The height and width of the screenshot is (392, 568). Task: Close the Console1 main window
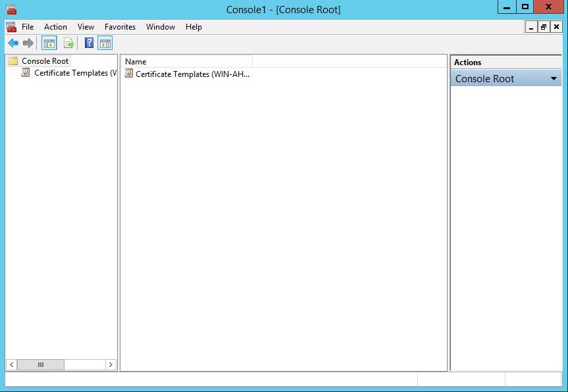(548, 7)
